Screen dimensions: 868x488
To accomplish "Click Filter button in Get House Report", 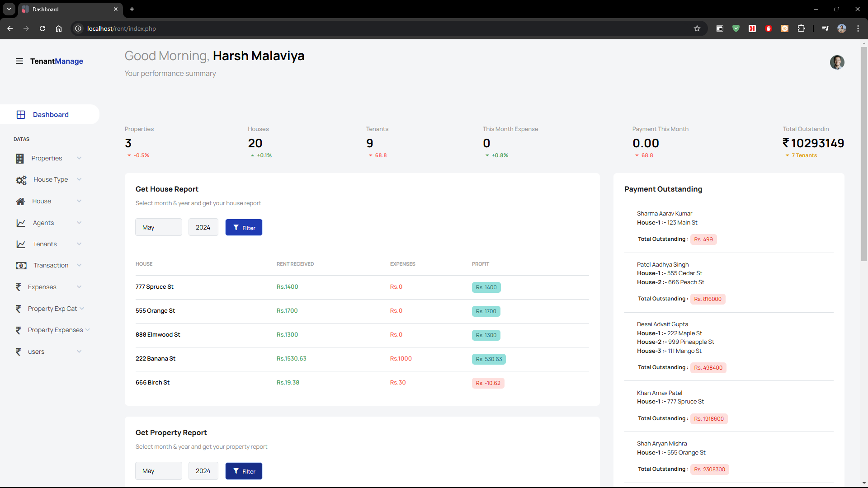I will click(244, 227).
